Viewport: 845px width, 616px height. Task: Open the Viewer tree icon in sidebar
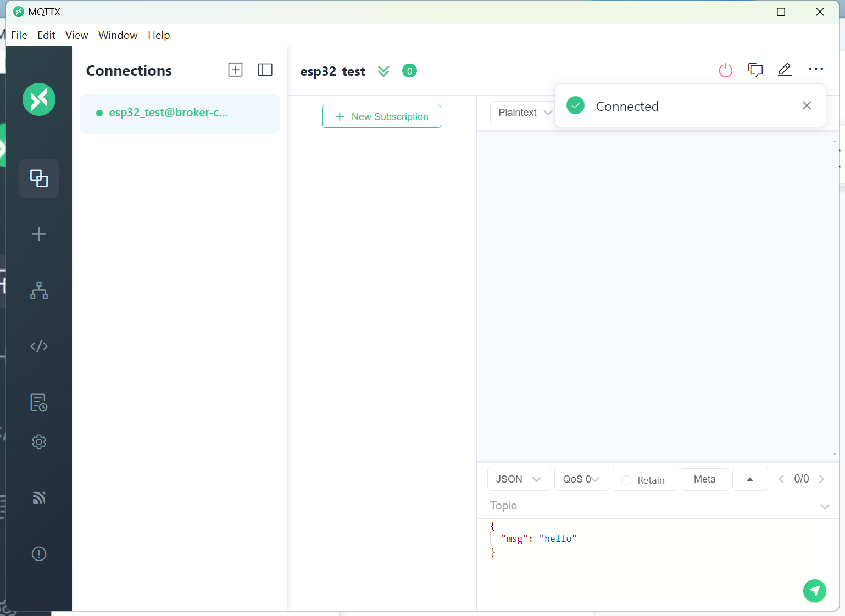[x=39, y=290]
